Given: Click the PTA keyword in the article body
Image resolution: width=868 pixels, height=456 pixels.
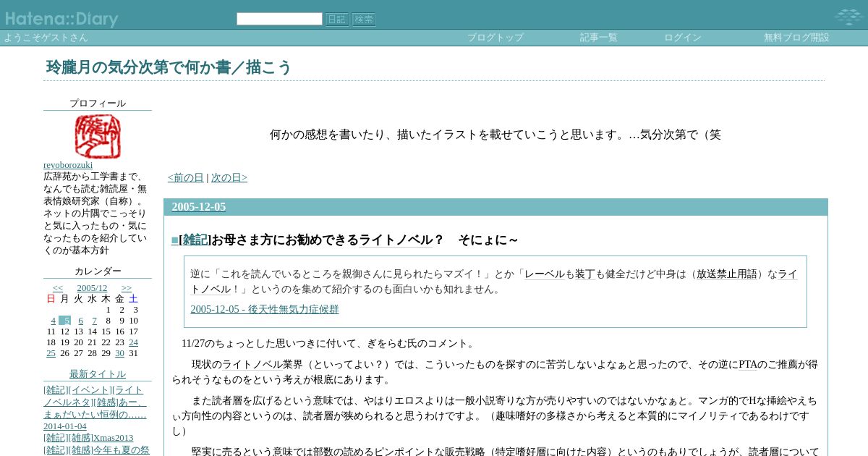Looking at the screenshot, I should coord(749,365).
